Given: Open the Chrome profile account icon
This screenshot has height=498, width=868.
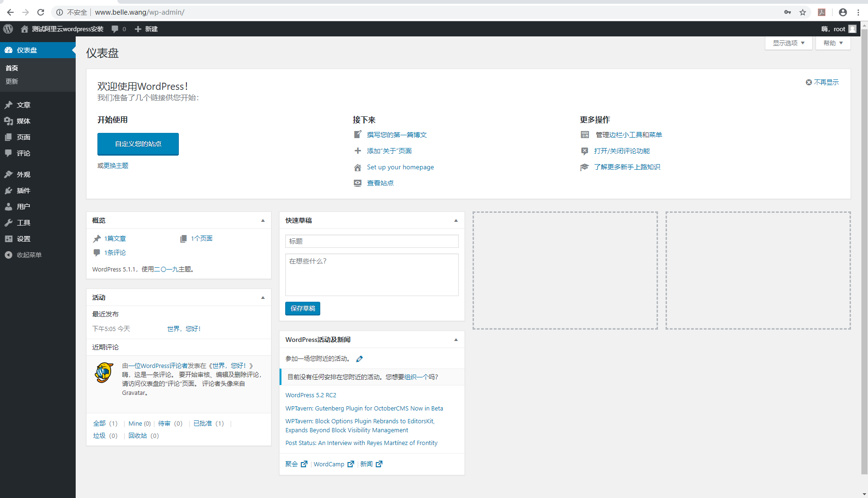Looking at the screenshot, I should 842,12.
